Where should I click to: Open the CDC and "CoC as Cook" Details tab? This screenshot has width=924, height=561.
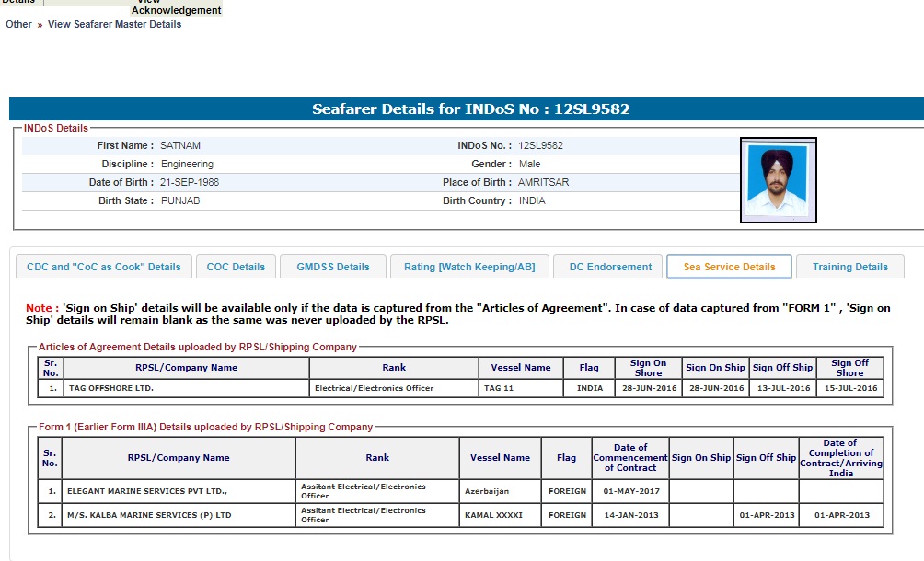pyautogui.click(x=104, y=267)
